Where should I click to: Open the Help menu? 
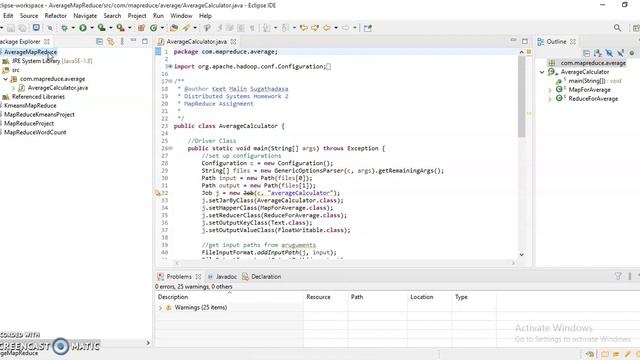click(x=205, y=16)
